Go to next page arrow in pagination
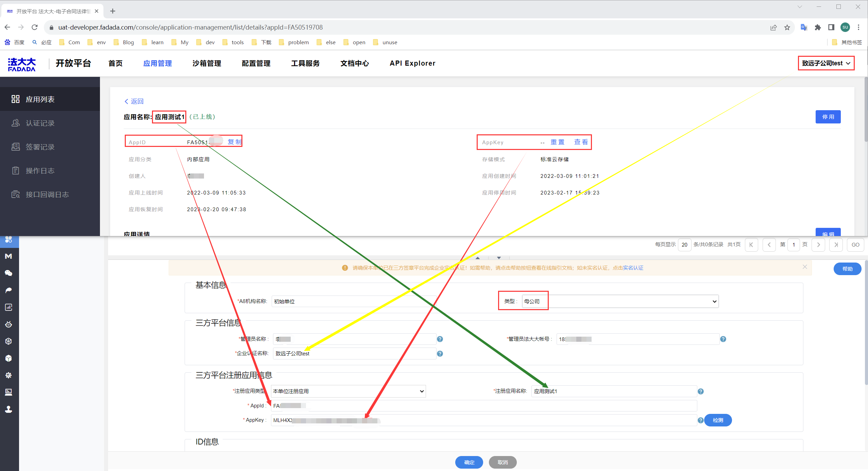868x471 pixels. [818, 245]
